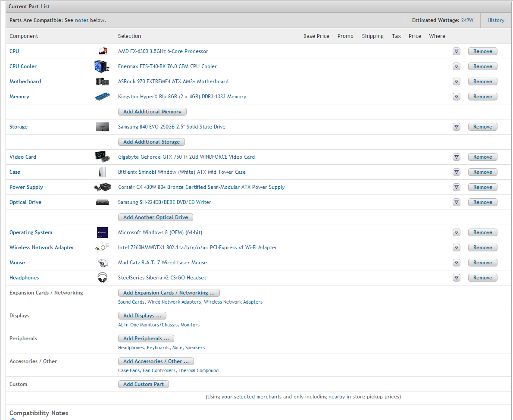This screenshot has width=513, height=420.
Task: Open the Power Supply row dropdown arrow
Action: pyautogui.click(x=457, y=187)
